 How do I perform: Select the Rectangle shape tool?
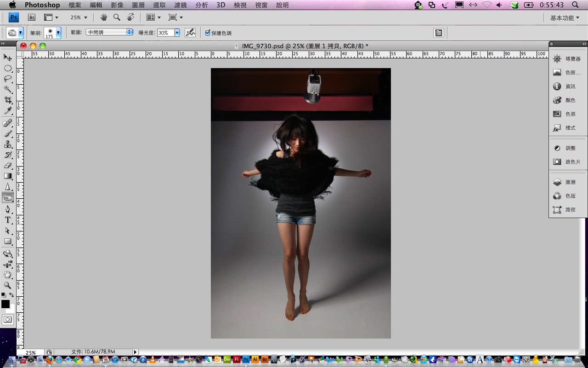coord(8,241)
